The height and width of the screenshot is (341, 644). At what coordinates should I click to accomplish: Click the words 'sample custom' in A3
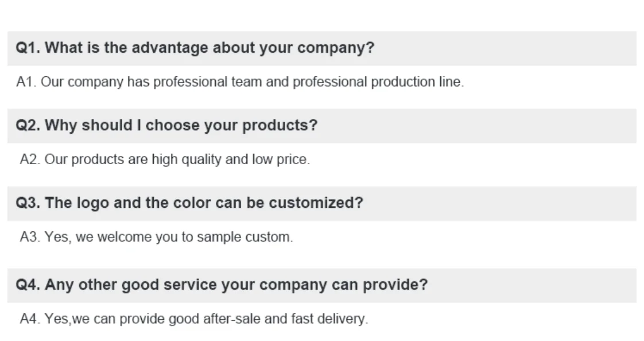click(x=245, y=237)
